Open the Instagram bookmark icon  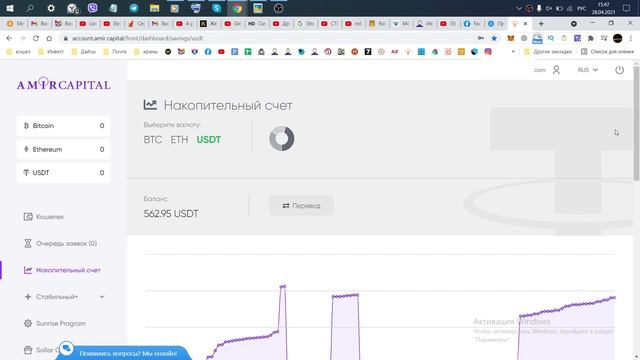point(488,51)
